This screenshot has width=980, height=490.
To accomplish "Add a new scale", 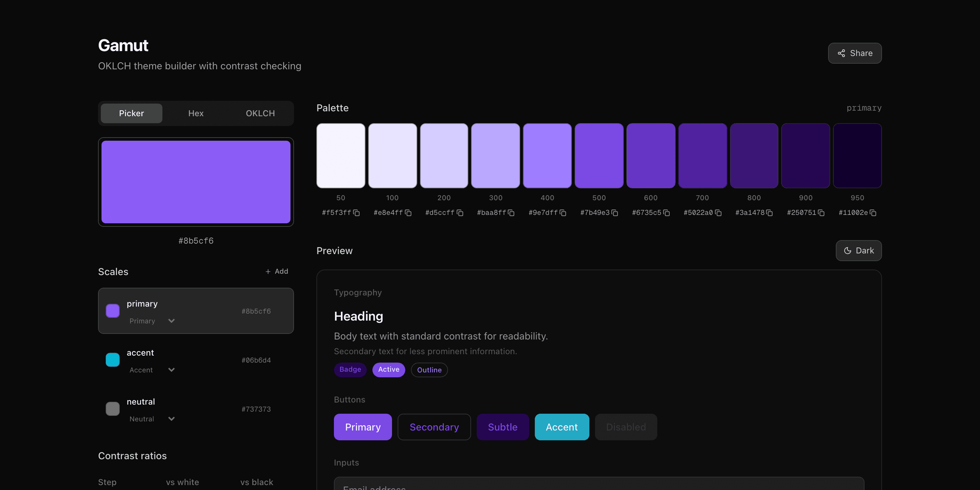I will point(276,271).
